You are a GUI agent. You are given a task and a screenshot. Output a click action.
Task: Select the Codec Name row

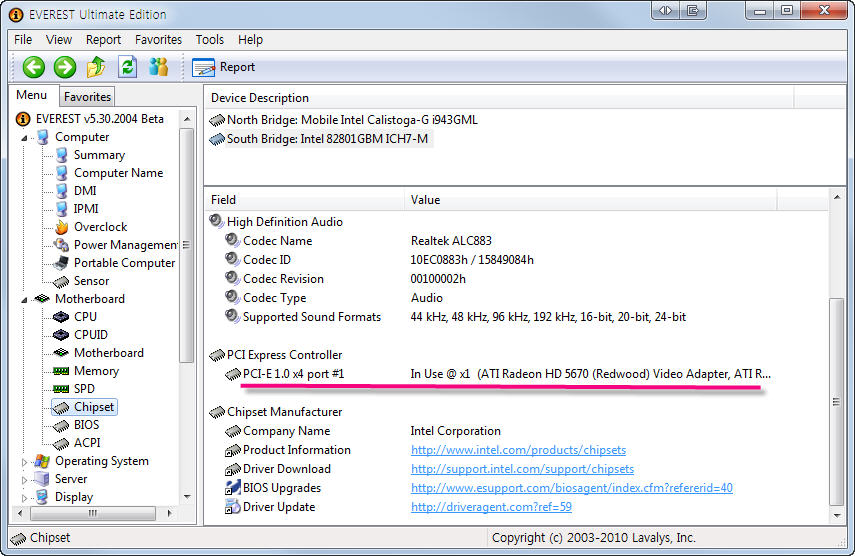click(x=277, y=240)
